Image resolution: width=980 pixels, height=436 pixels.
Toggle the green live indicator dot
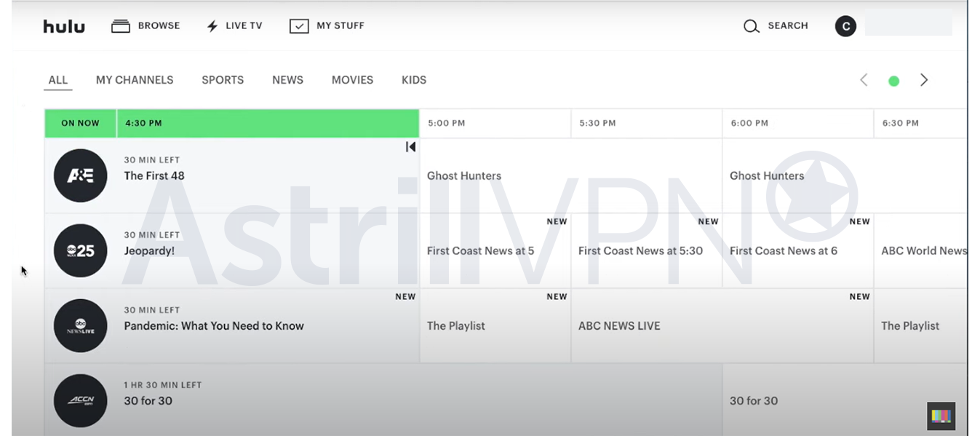coord(893,80)
